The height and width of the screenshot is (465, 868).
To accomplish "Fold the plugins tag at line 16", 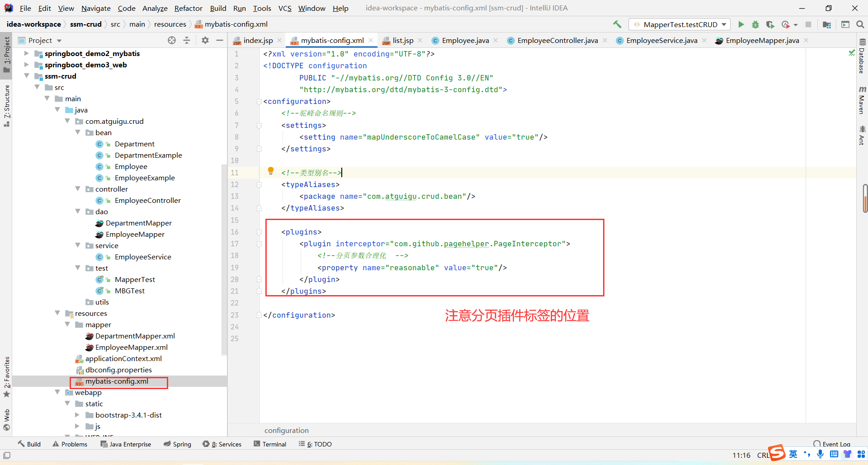I will (259, 232).
